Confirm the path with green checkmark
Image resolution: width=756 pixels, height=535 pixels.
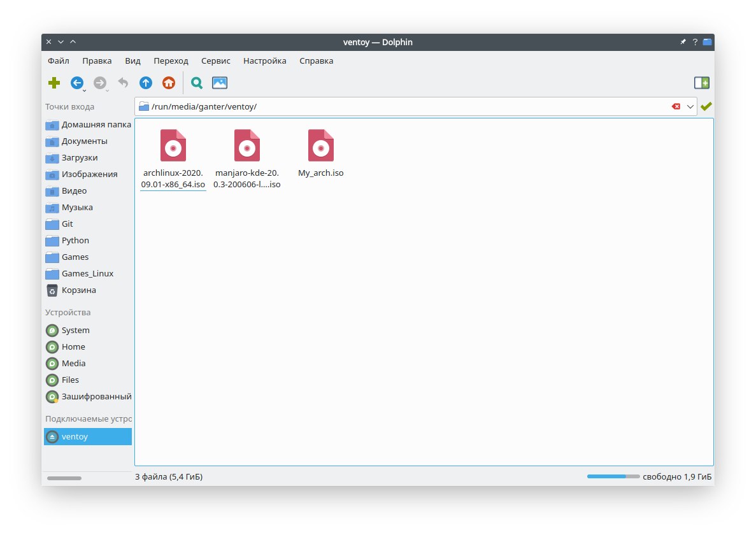pos(706,106)
